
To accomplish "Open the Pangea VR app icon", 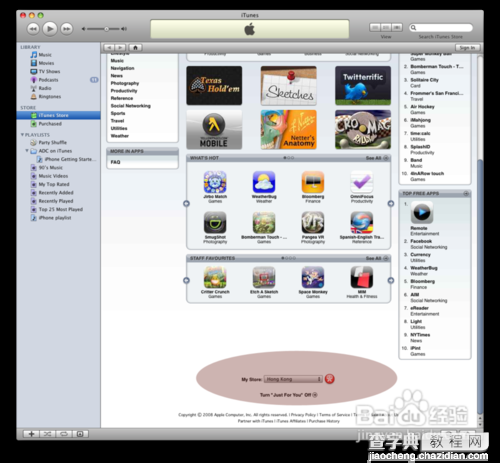I will pos(313,222).
